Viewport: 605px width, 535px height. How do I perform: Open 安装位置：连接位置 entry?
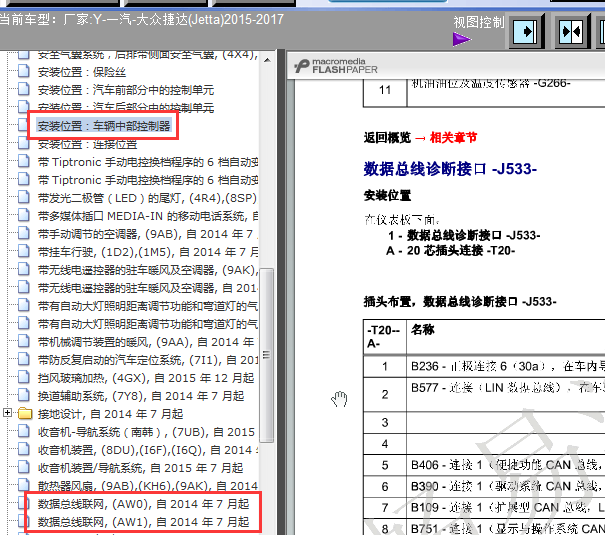[88, 144]
